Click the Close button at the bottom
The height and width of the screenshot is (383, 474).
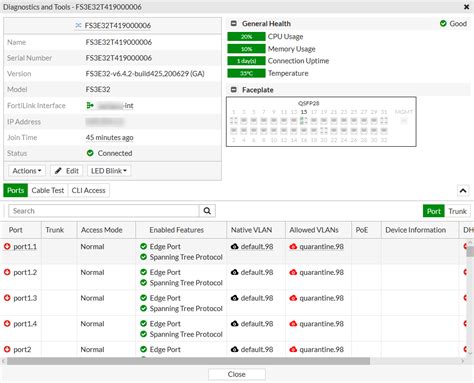click(237, 374)
